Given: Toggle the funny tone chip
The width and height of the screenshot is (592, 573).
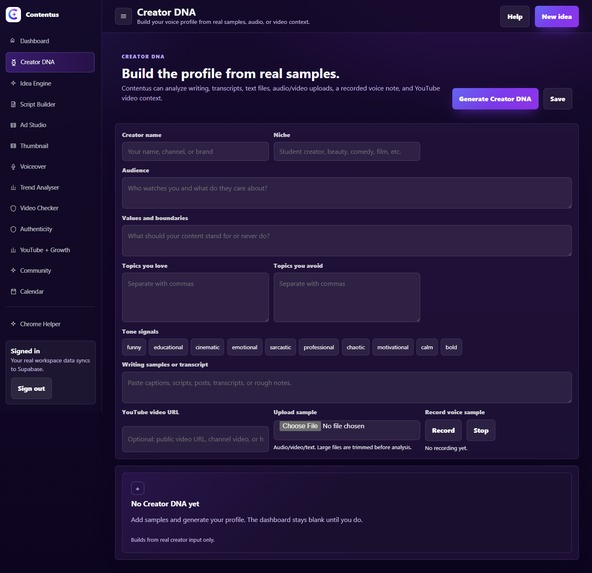Looking at the screenshot, I should click(134, 347).
